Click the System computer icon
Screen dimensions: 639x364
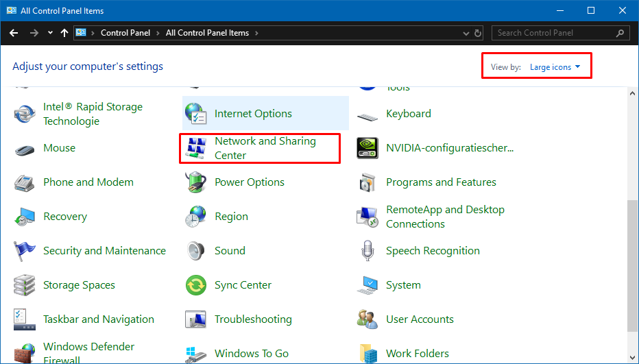pos(367,285)
